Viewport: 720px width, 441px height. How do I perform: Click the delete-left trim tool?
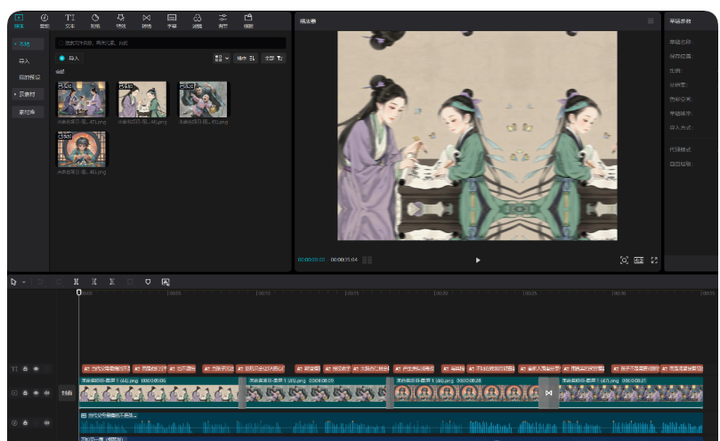(94, 282)
